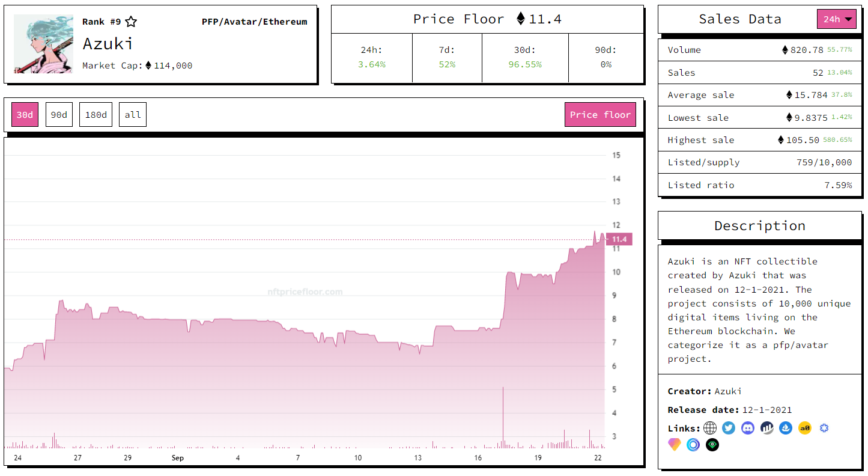Screen dimensions: 868x476
Task: Click the Creator: Azuki line
Action: point(705,391)
